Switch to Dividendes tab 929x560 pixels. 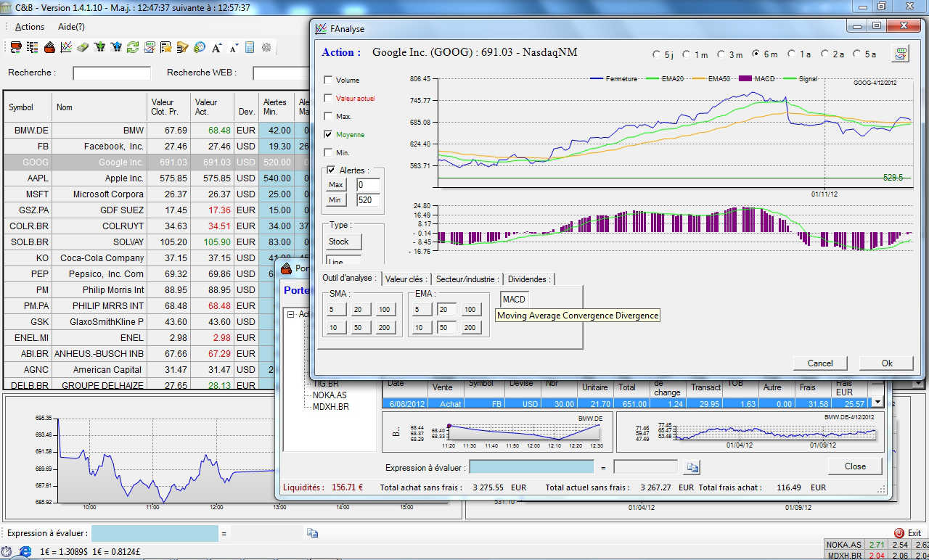[x=529, y=279]
